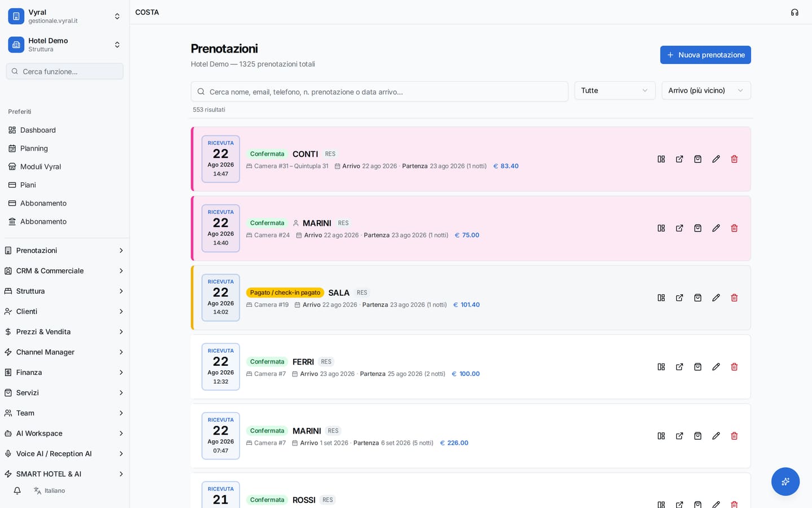Click the grid layout icon in the SALA row
812x508 pixels.
[x=661, y=297]
